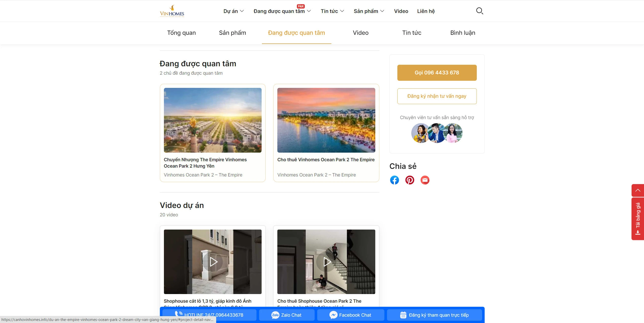This screenshot has width=644, height=323.
Task: Click the Gọi 096 4433 678 button
Action: click(x=437, y=73)
